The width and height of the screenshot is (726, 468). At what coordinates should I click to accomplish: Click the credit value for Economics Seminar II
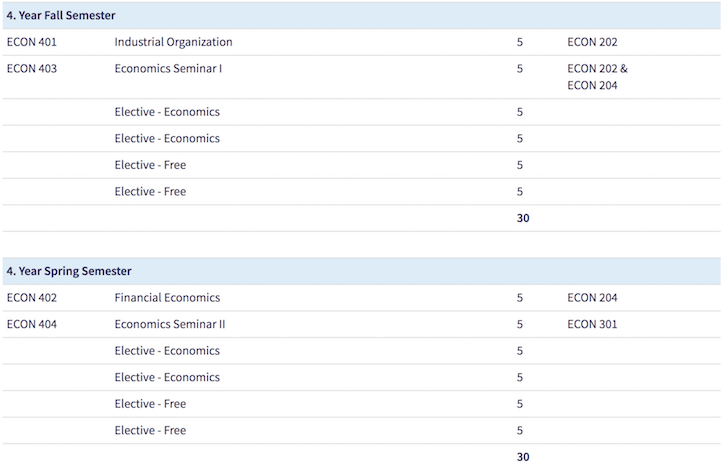tap(520, 324)
